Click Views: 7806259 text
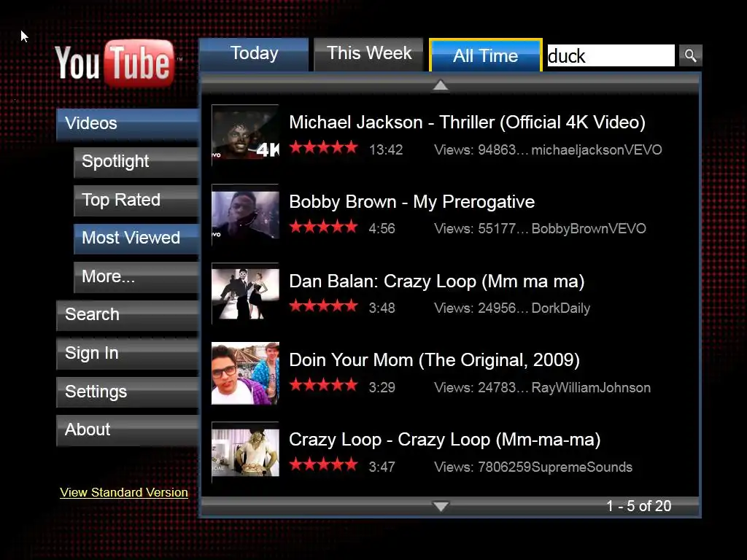The width and height of the screenshot is (747, 560). point(483,467)
